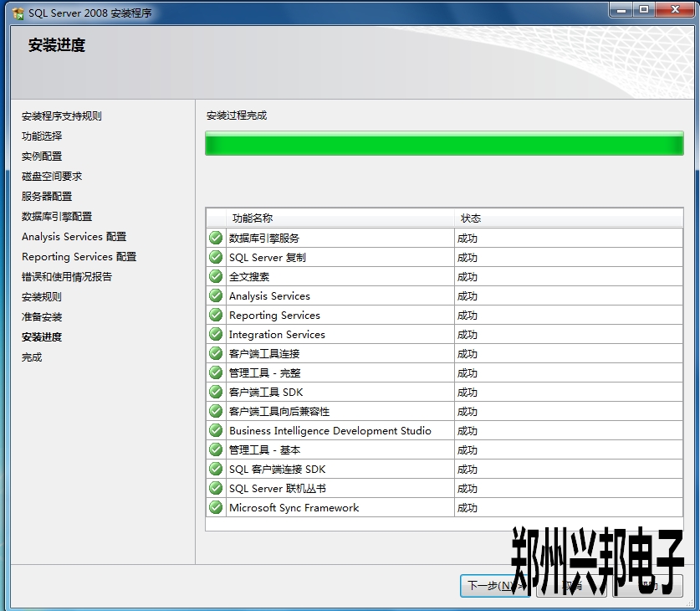Click the success icon for SQL Server 复制

point(216,257)
